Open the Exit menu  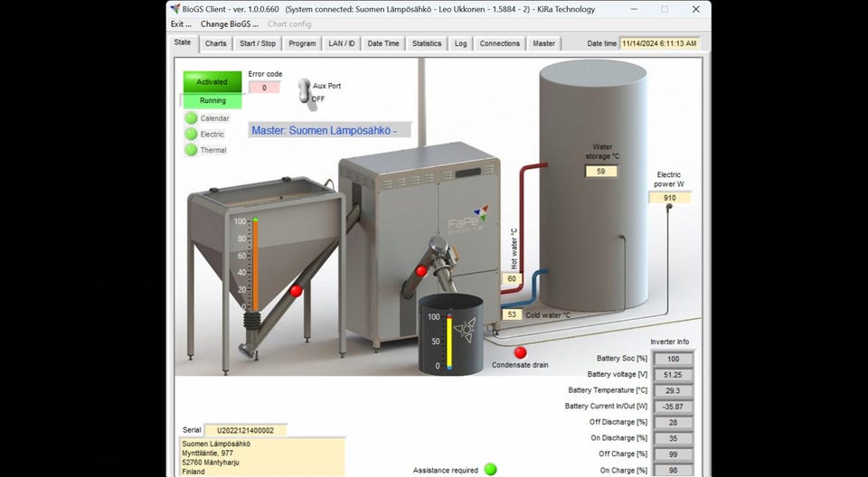point(181,23)
